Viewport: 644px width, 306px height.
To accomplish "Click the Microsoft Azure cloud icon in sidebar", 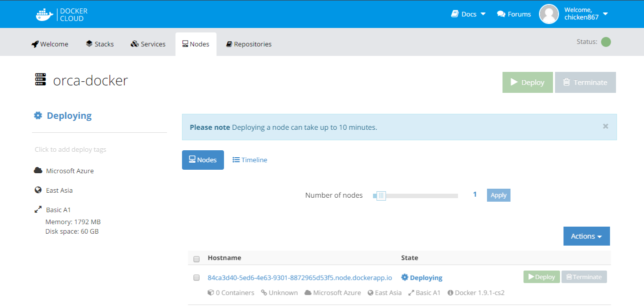I will [38, 171].
